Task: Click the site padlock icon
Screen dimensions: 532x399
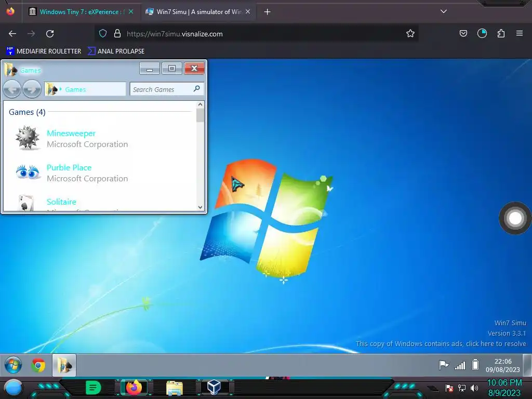Action: tap(117, 34)
